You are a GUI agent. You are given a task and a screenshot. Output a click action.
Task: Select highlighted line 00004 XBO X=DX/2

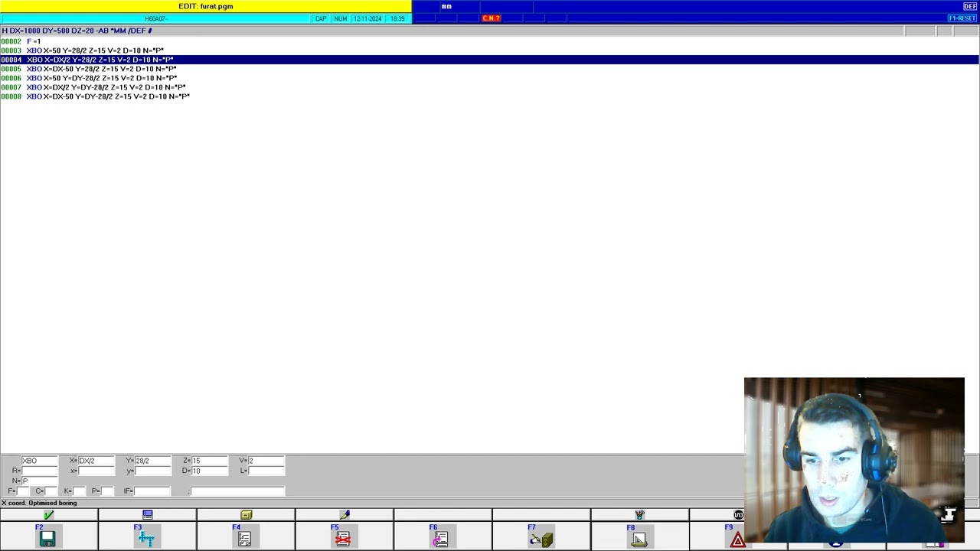(x=490, y=60)
